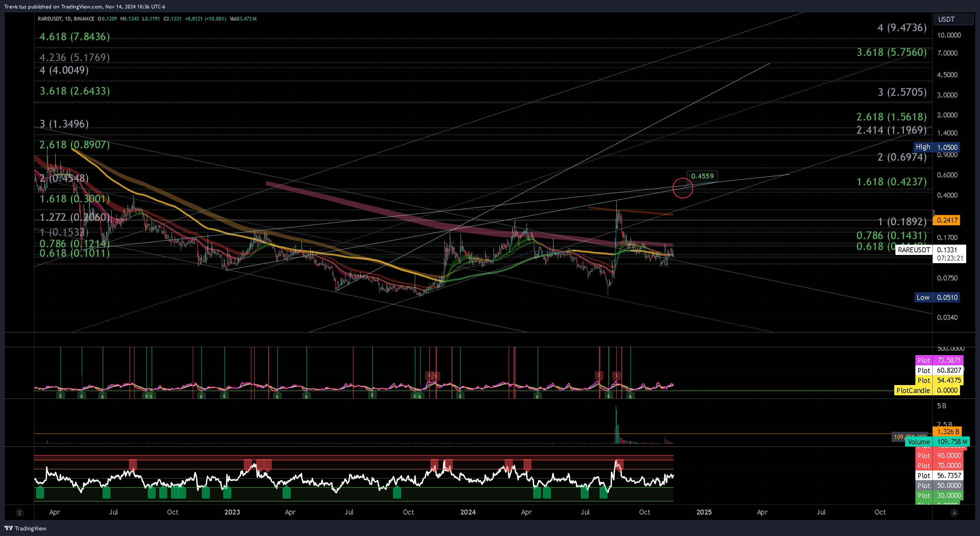Viewport: 980px width, 536px height.
Task: Click the yellow Plot 54.4375 label
Action: (x=939, y=380)
